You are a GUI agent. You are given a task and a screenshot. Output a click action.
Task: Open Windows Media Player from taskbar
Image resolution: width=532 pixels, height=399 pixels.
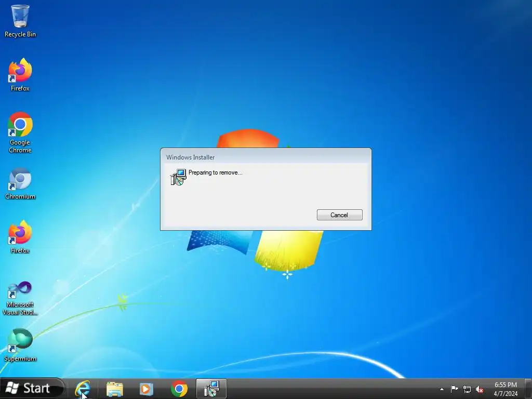[147, 389]
